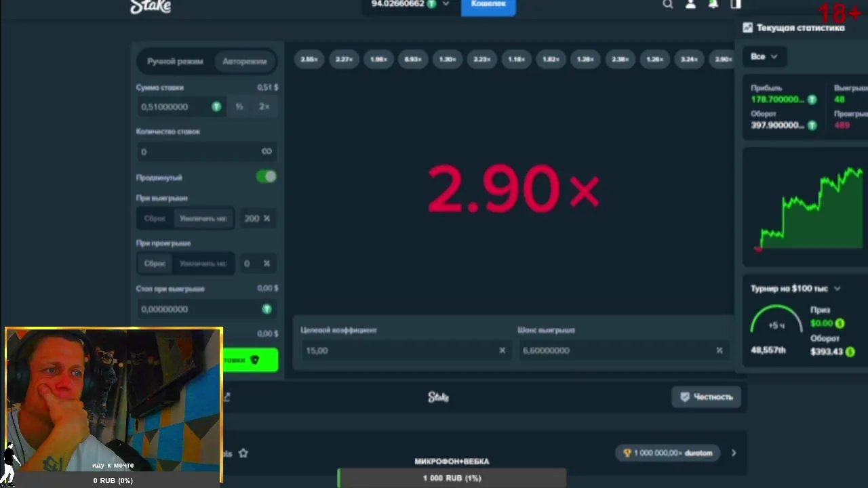Click dollar icon beside $393.43

pos(851,352)
